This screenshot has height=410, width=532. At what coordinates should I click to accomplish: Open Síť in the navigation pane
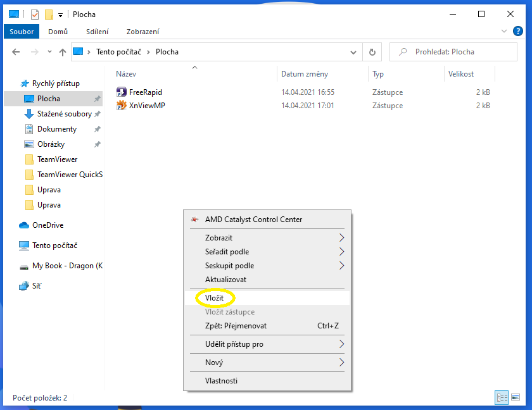[x=36, y=286]
